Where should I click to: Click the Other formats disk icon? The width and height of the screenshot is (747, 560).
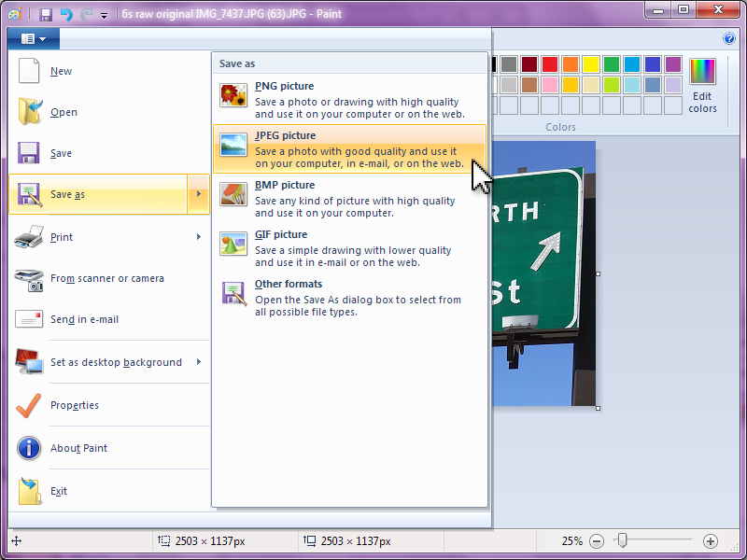pyautogui.click(x=234, y=293)
